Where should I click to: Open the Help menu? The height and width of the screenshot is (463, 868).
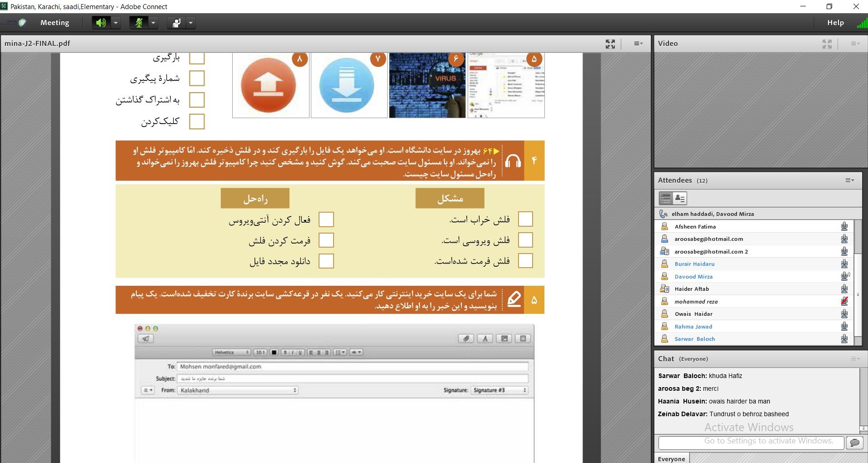click(x=835, y=23)
